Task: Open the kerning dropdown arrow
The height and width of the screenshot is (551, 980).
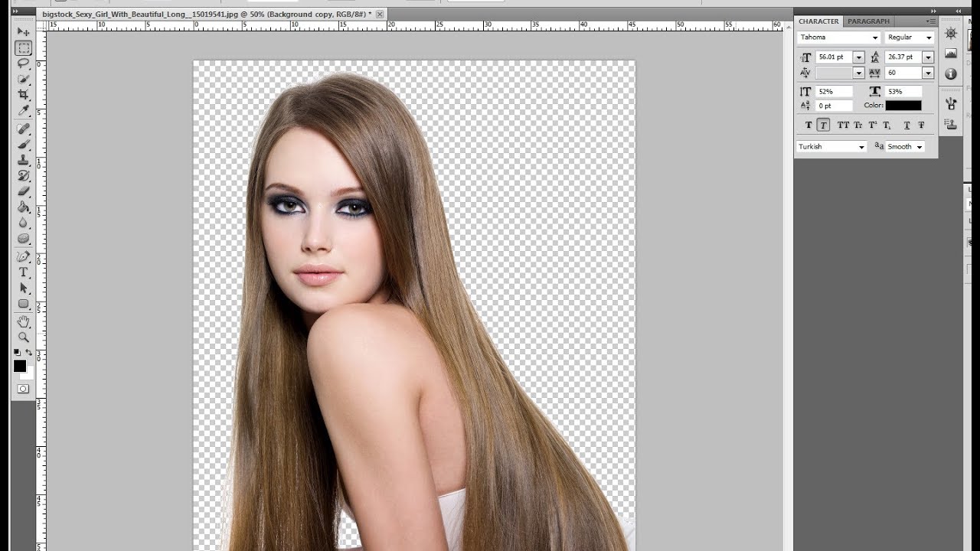Action: tap(858, 73)
